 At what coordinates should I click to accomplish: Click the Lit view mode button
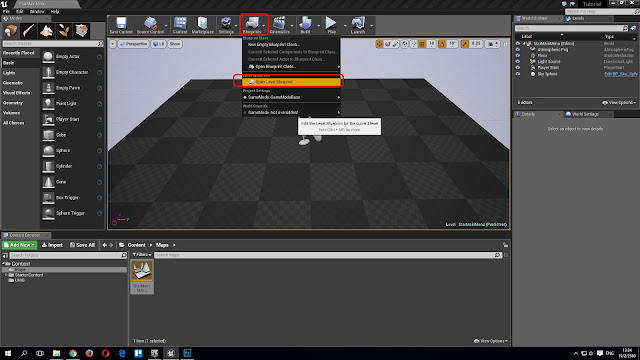point(158,44)
